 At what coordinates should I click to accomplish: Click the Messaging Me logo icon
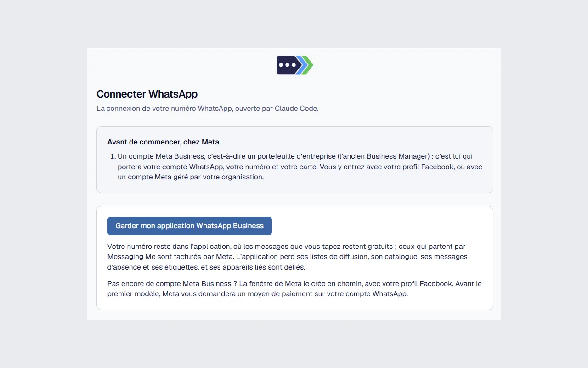294,65
